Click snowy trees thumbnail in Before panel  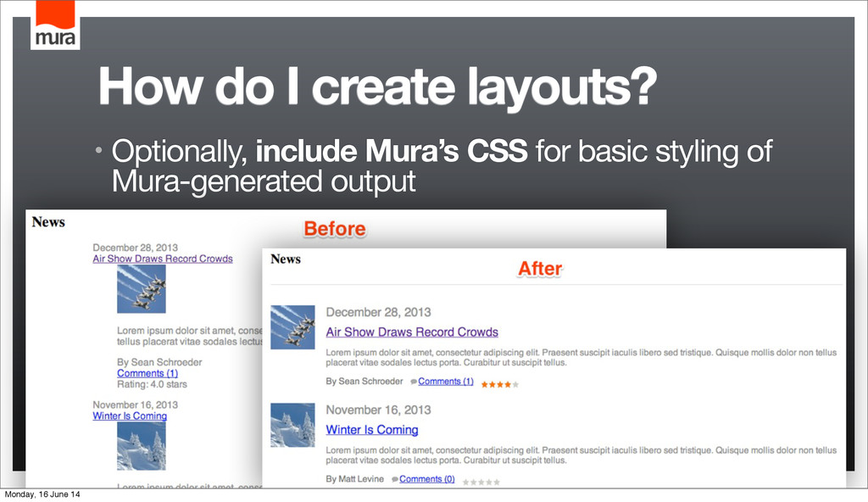142,446
